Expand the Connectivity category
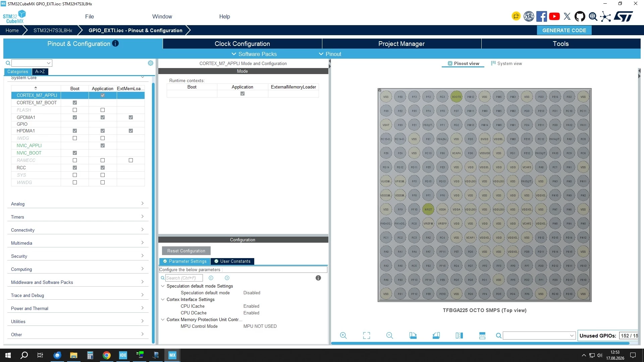This screenshot has width=644, height=362. click(x=77, y=230)
